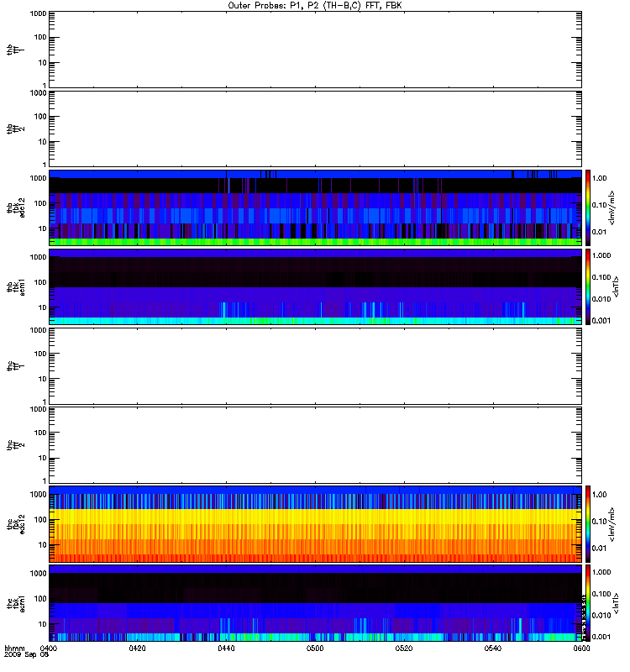630x672 pixels.
Task: Click the <|mV/m|> unit label of thb edc12
Action: click(612, 207)
